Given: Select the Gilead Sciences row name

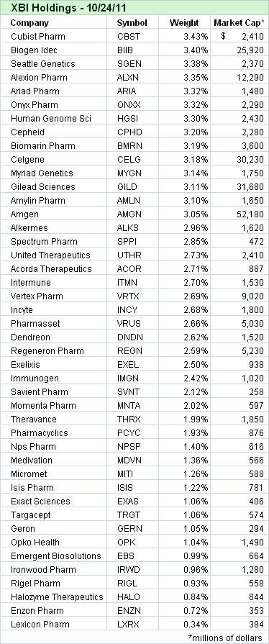Looking at the screenshot, I should (43, 186).
